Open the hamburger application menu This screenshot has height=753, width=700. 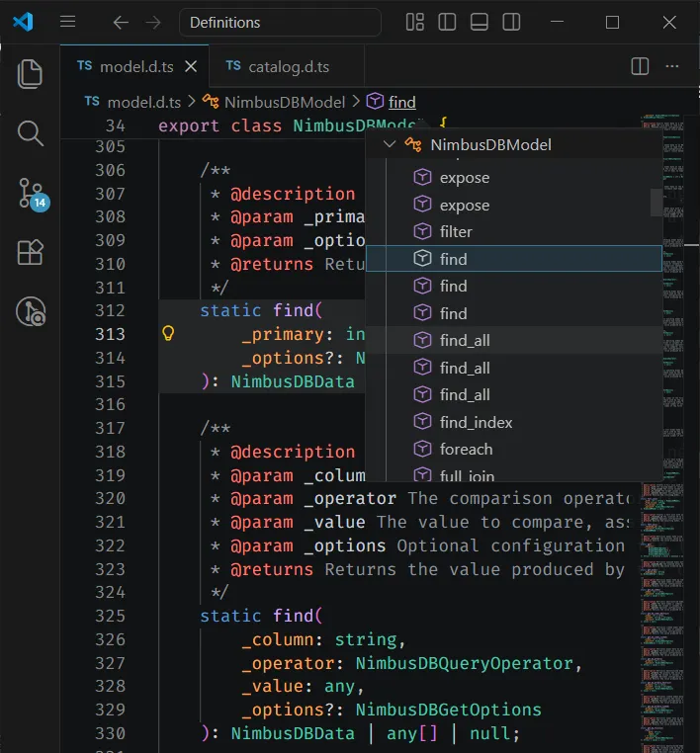point(68,22)
